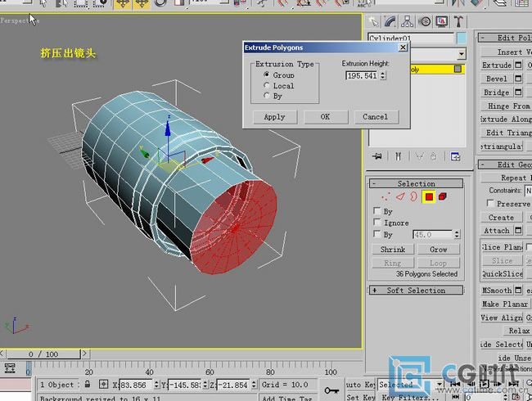Click the Relax button
Image resolution: width=532 pixels, height=401 pixels.
(x=519, y=331)
